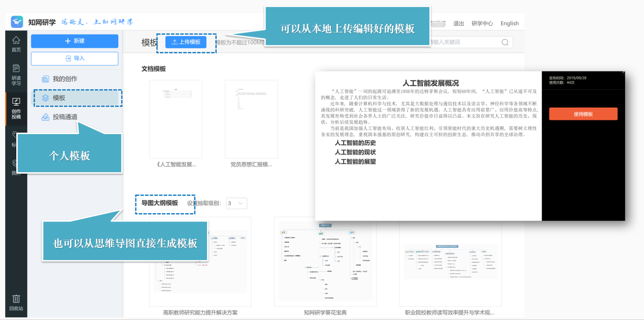644x320 pixels.
Task: Open 我的创作 in the left panel
Action: click(x=65, y=79)
